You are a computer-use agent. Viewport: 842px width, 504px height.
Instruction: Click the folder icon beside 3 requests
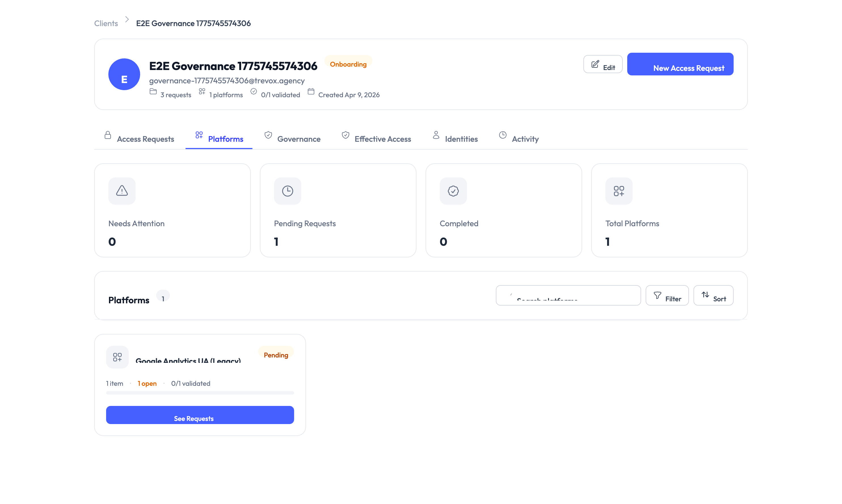153,92
